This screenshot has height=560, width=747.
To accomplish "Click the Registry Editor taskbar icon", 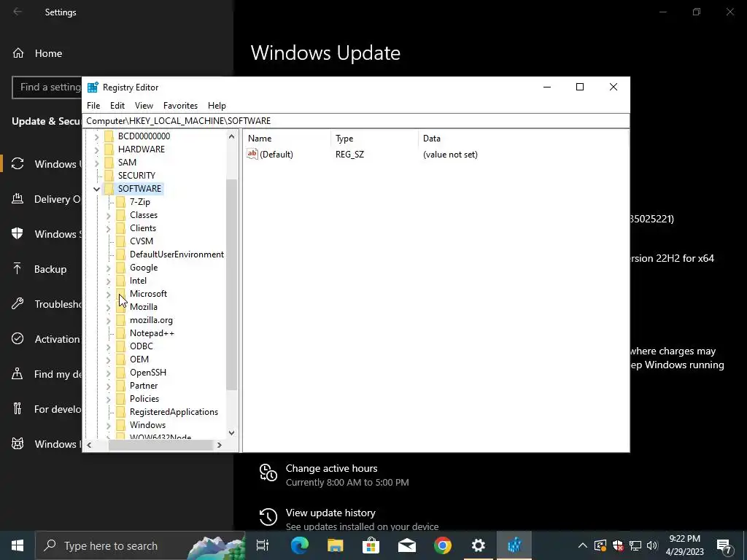I will pos(514,545).
